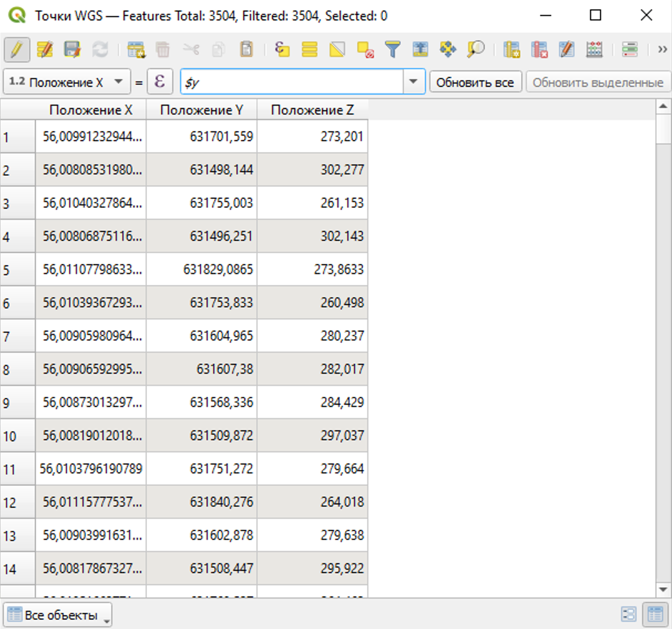
Task: Expand the Положение X field dropdown
Action: pos(118,82)
